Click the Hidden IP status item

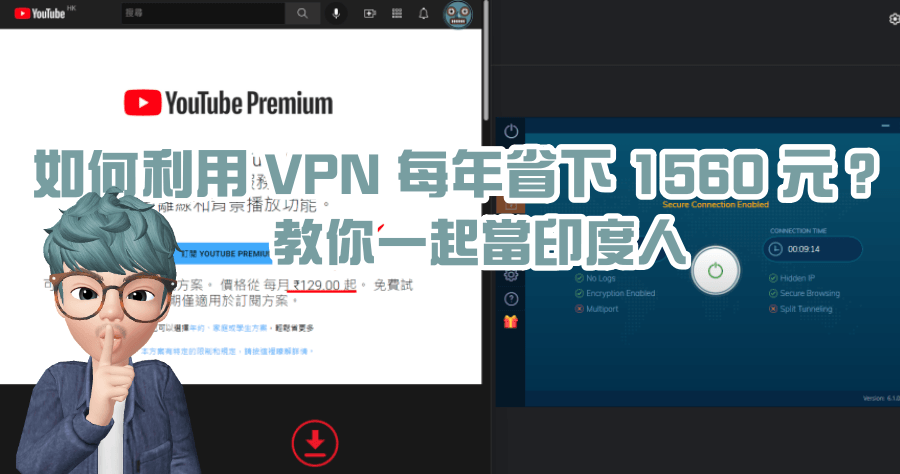tap(792, 278)
